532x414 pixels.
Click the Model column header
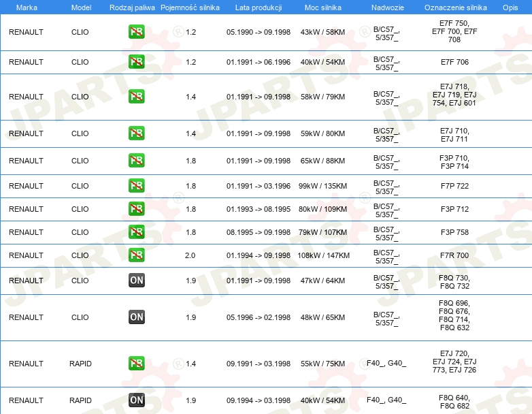[81, 7]
